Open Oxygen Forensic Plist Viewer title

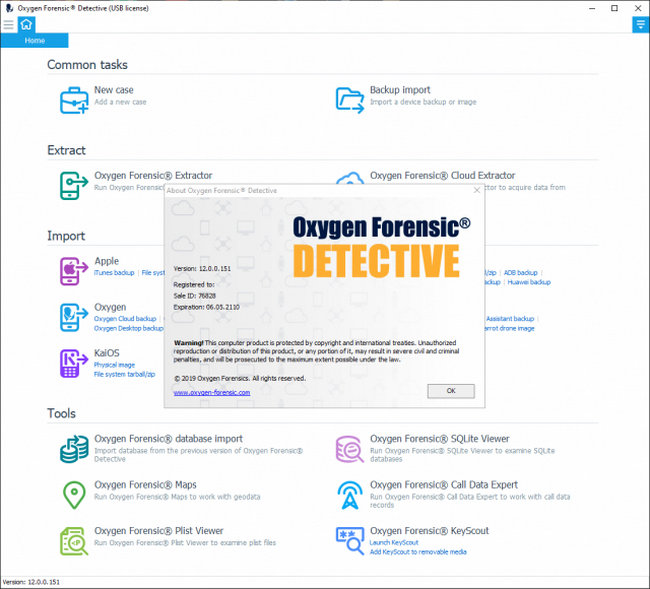pos(158,531)
